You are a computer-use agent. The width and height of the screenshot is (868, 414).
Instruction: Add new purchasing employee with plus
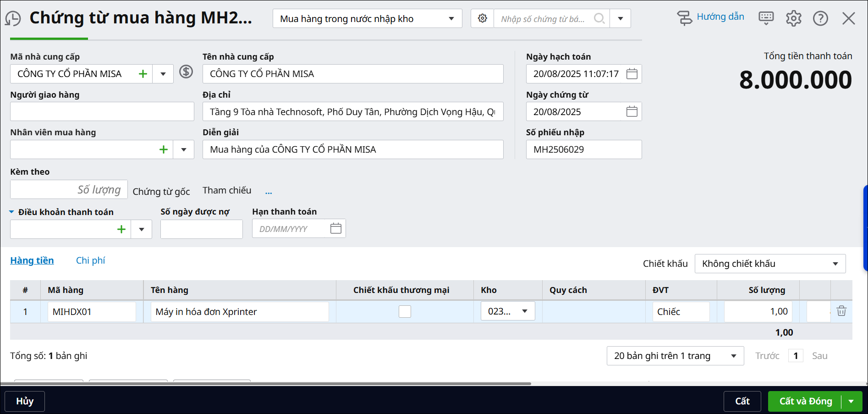tap(164, 149)
